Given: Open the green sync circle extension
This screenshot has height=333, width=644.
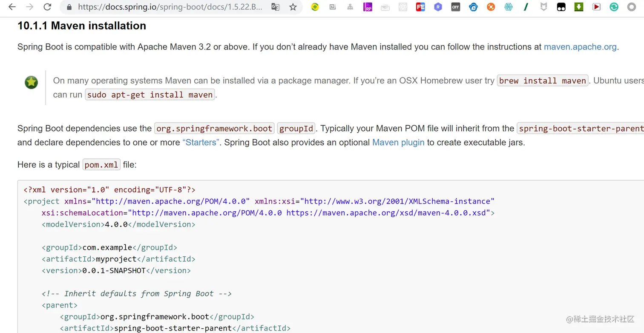Looking at the screenshot, I should [614, 7].
